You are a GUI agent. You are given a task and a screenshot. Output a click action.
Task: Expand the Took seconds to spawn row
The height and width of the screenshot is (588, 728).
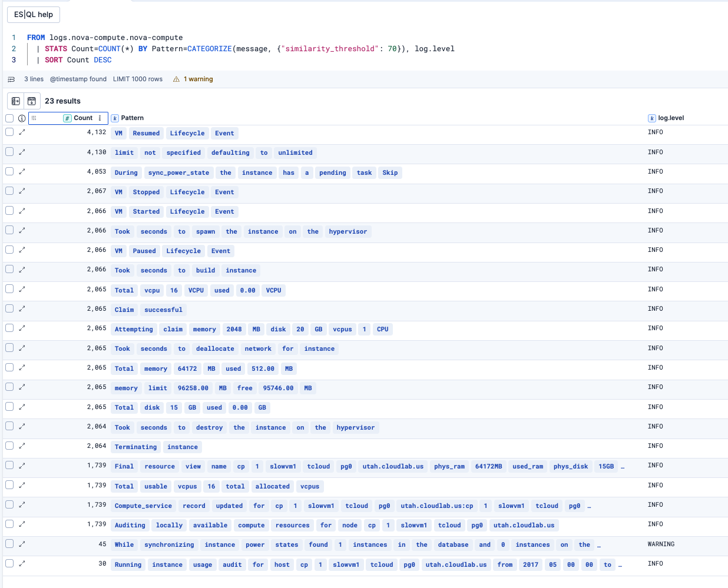coord(22,230)
